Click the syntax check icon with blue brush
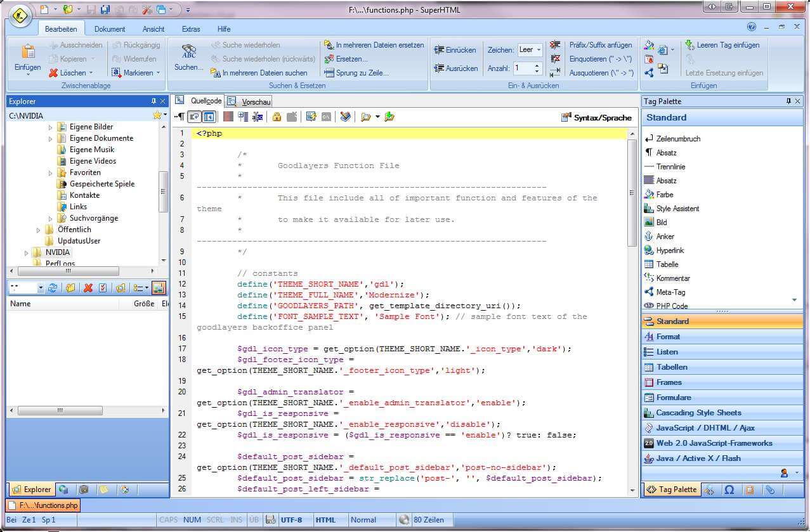Screen dimensions: 810x532 coord(344,117)
